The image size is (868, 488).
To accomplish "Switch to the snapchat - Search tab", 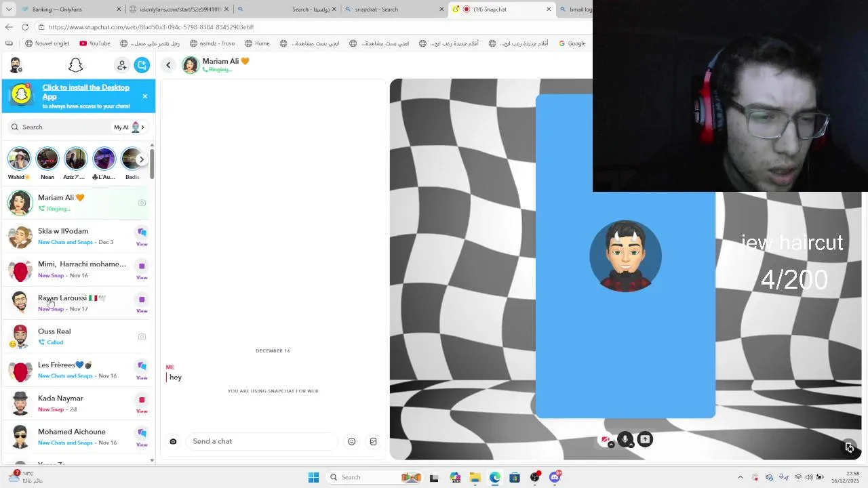I will click(393, 9).
